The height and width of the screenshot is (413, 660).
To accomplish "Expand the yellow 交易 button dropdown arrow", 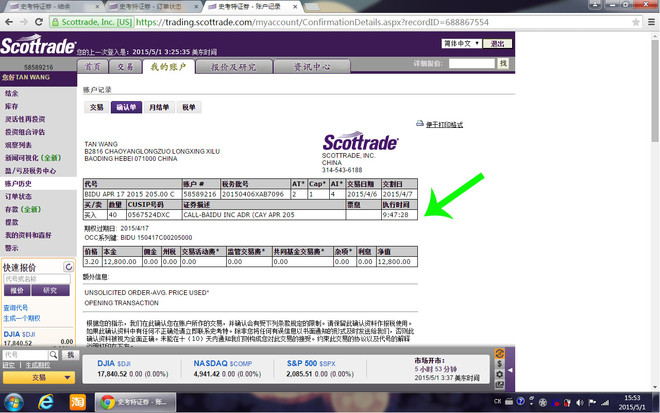I will point(67,378).
